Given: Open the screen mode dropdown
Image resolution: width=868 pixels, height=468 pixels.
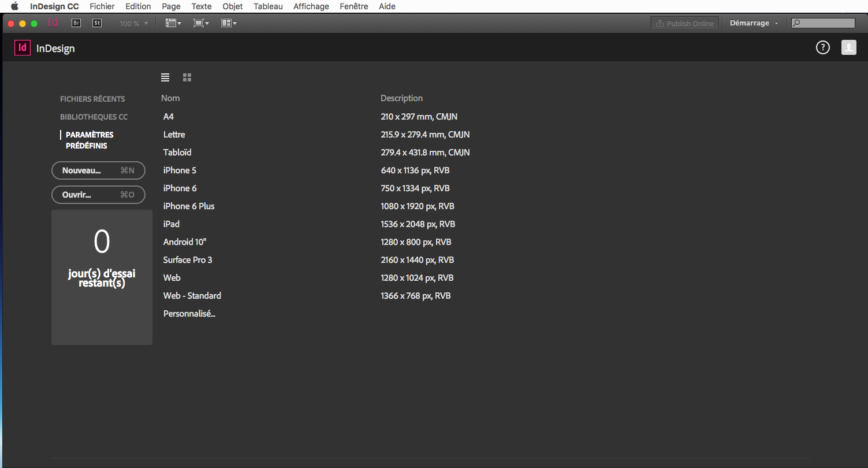Looking at the screenshot, I should 201,23.
